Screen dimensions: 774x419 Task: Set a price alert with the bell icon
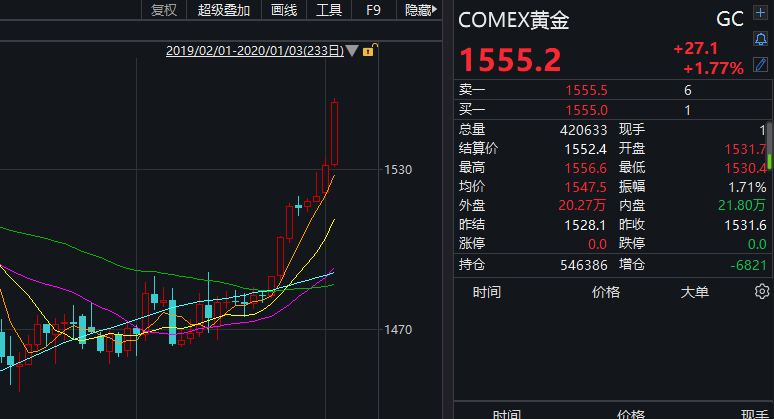[760, 38]
